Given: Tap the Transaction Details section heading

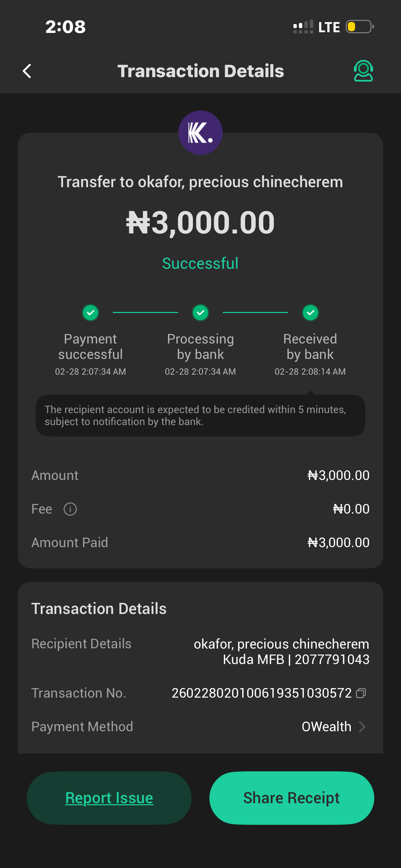Looking at the screenshot, I should coord(99,609).
